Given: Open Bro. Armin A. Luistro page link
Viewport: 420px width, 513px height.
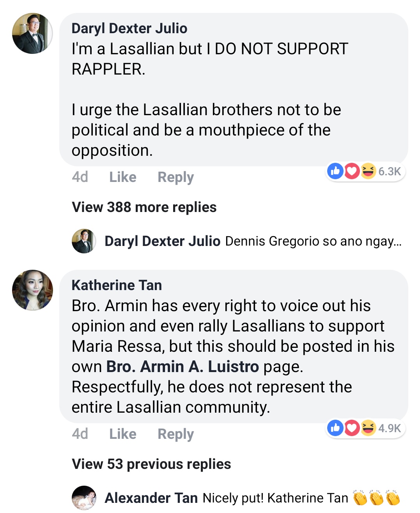Looking at the screenshot, I should (x=183, y=367).
